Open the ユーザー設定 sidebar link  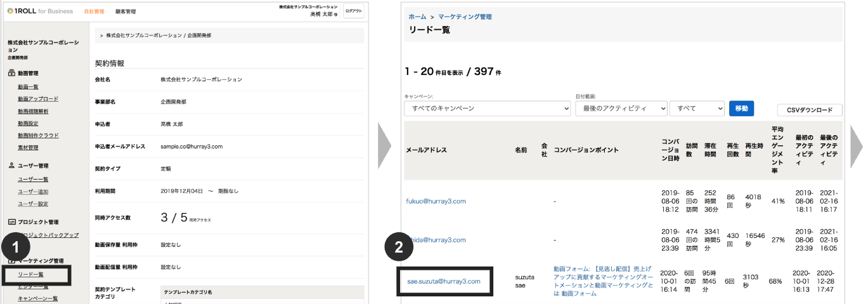pyautogui.click(x=33, y=204)
